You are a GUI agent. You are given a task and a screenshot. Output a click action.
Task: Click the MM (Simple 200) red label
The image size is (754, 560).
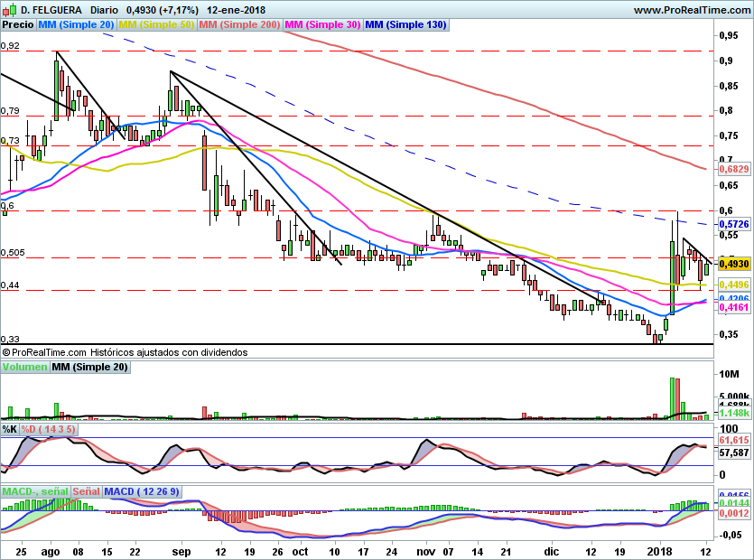[239, 25]
